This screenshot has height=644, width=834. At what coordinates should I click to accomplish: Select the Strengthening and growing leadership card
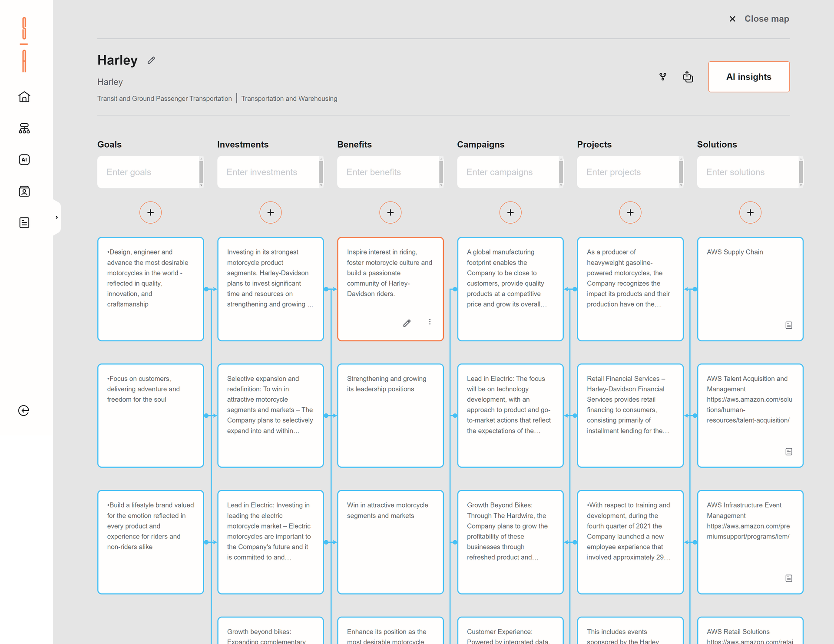[x=390, y=415]
